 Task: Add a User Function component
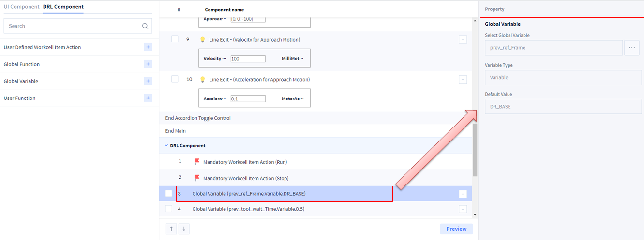click(x=148, y=98)
